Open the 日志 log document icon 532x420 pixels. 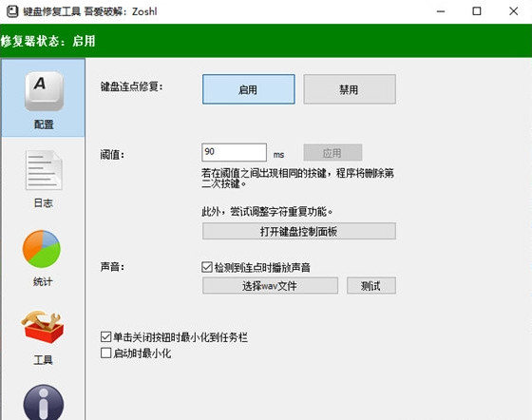tap(44, 170)
